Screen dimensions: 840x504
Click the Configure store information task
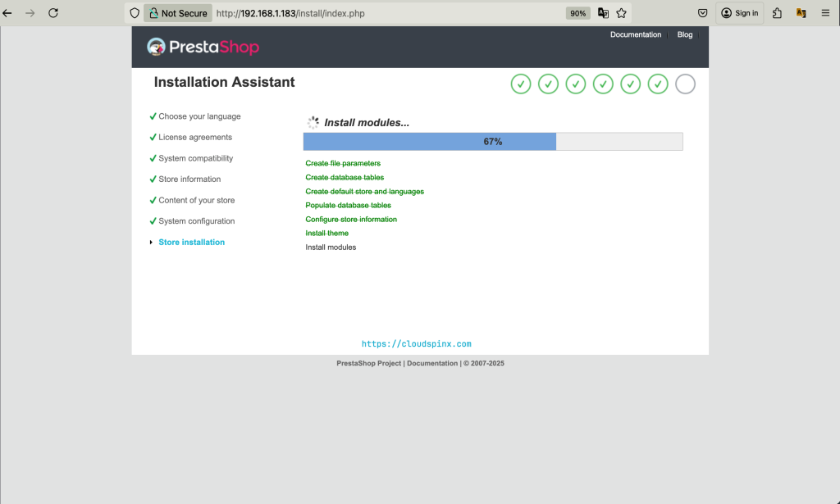[351, 220]
